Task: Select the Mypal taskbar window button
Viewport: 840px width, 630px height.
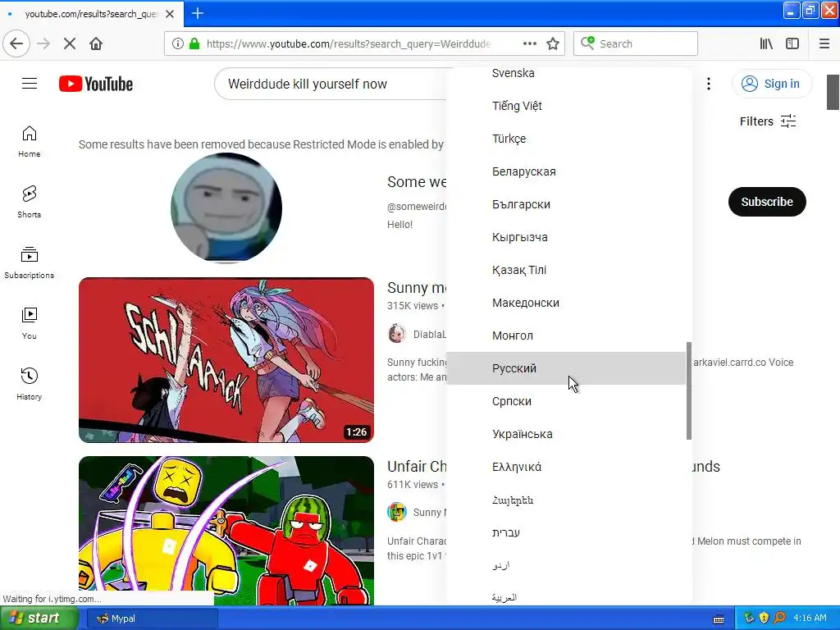Action: click(152, 619)
